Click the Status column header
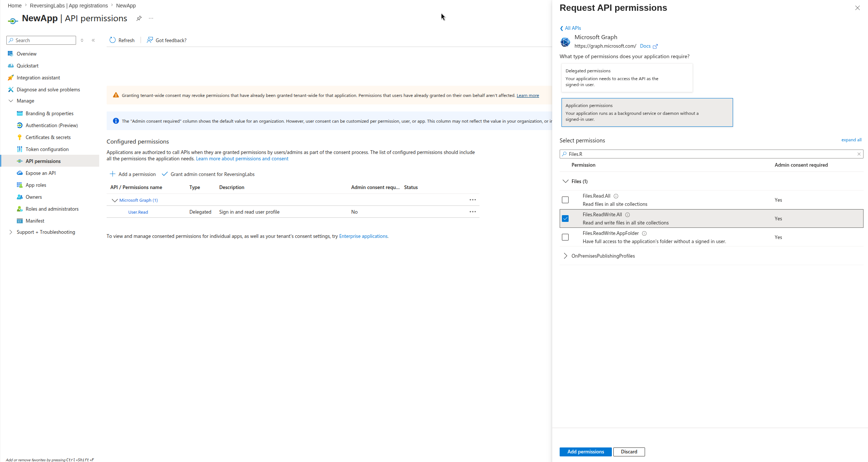 pyautogui.click(x=411, y=187)
